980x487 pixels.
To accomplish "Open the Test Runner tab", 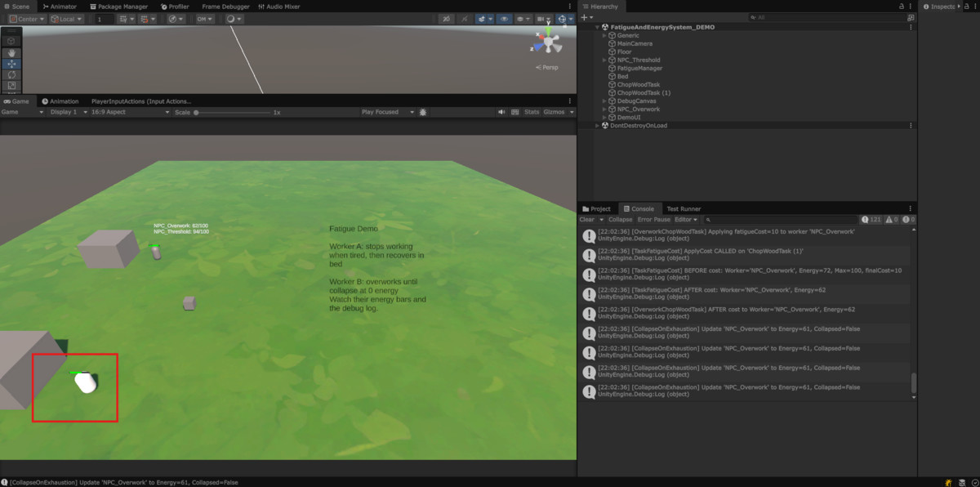I will (x=683, y=209).
